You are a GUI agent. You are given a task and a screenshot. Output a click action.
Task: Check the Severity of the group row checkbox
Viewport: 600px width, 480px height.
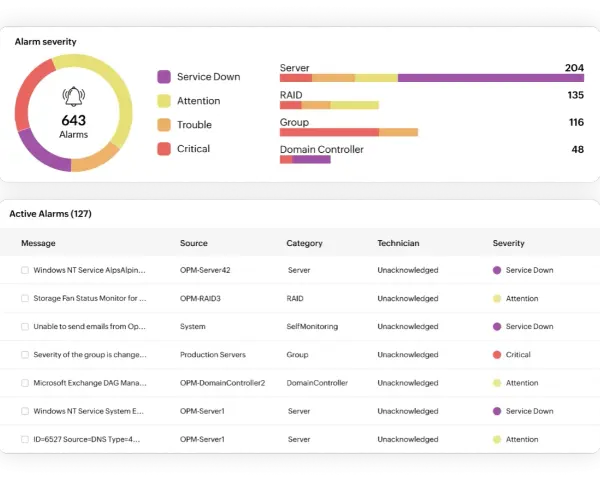25,355
